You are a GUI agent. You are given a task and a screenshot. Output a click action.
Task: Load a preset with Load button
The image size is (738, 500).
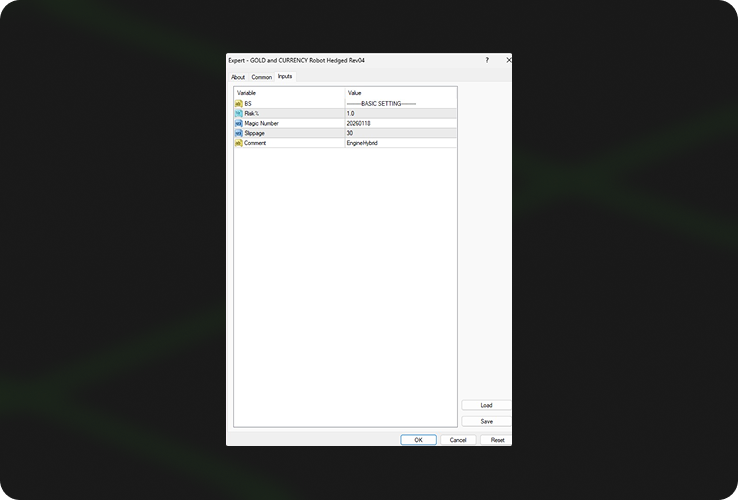[486, 405]
